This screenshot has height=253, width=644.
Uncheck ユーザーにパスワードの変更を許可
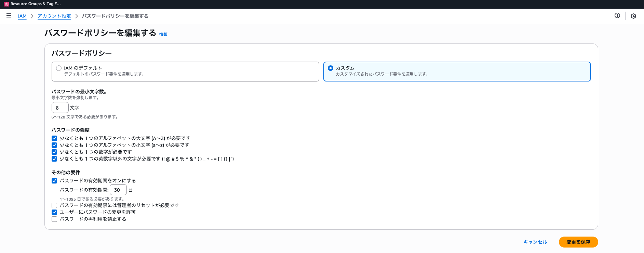[x=54, y=212]
